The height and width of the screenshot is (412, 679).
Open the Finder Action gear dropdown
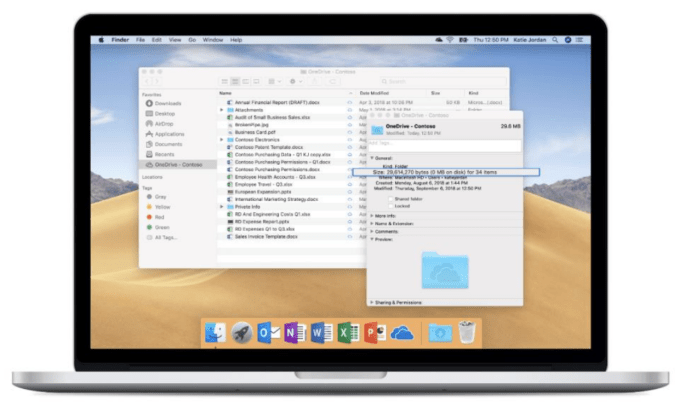click(x=295, y=81)
